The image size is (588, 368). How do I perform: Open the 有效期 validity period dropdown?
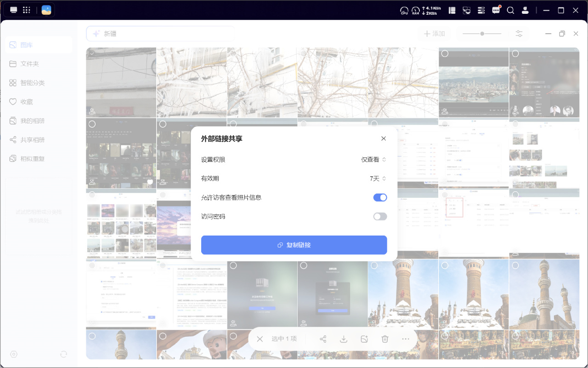[x=378, y=178]
